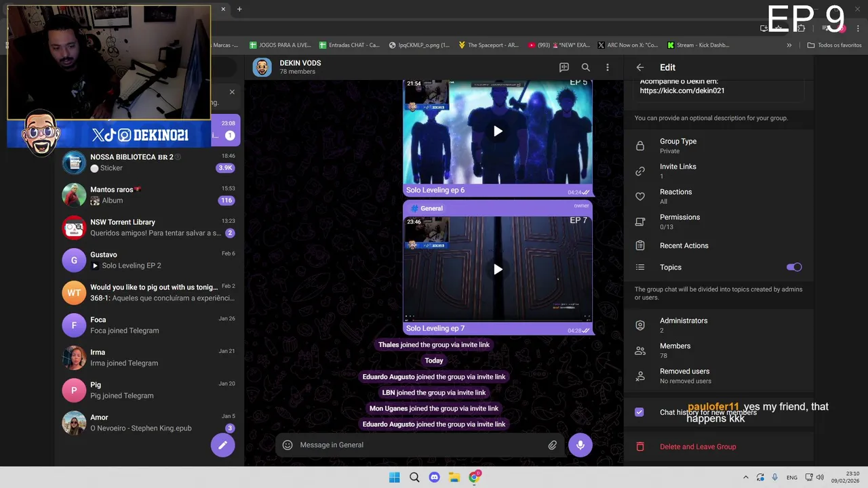
Task: Open Removed users list
Action: tap(718, 375)
